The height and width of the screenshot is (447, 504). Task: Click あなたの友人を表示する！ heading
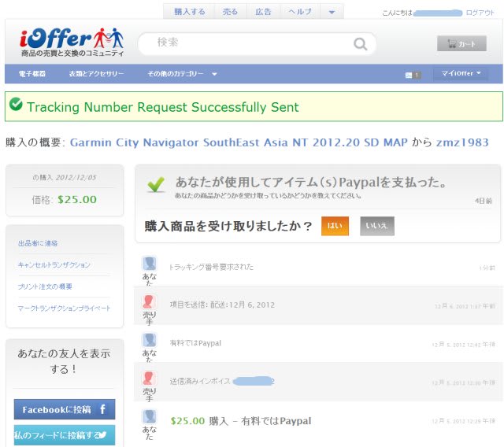coord(64,361)
